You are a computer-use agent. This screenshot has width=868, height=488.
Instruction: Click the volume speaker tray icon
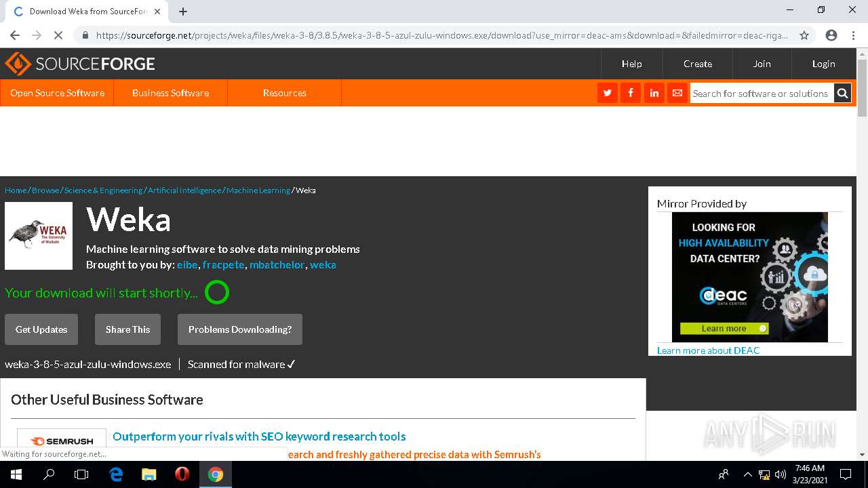[x=781, y=474]
